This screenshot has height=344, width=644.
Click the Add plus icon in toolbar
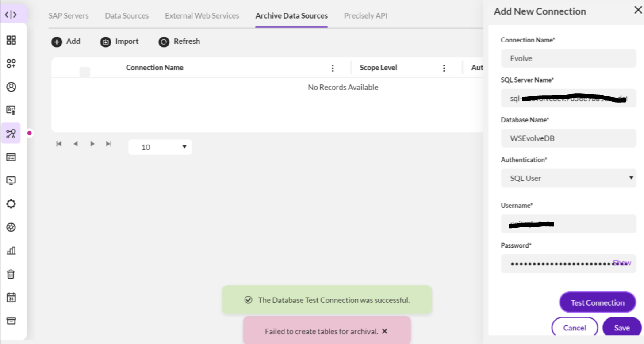coord(57,42)
